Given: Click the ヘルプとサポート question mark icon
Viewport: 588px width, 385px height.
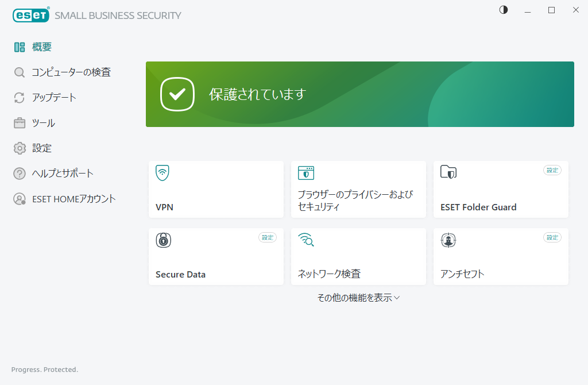Looking at the screenshot, I should 20,173.
